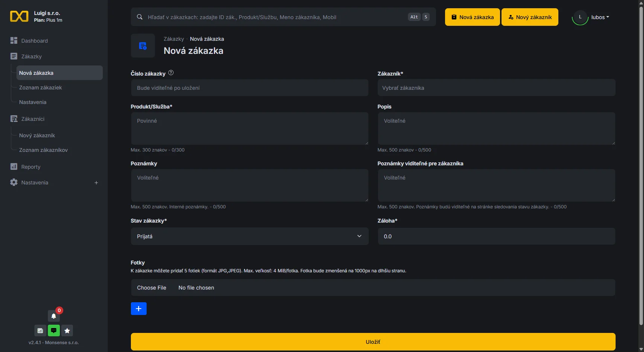Click the Popis text area
This screenshot has height=352, width=644.
pos(496,129)
